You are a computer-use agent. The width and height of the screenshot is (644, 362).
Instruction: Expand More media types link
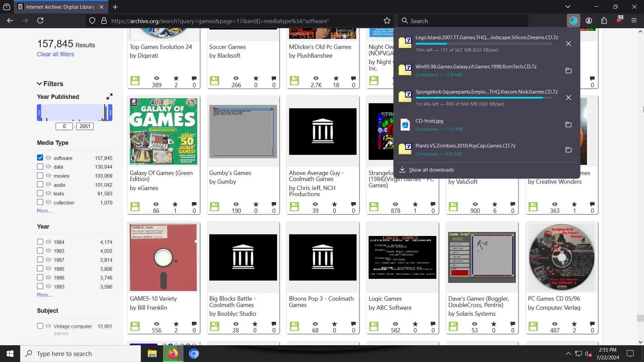pos(45,211)
